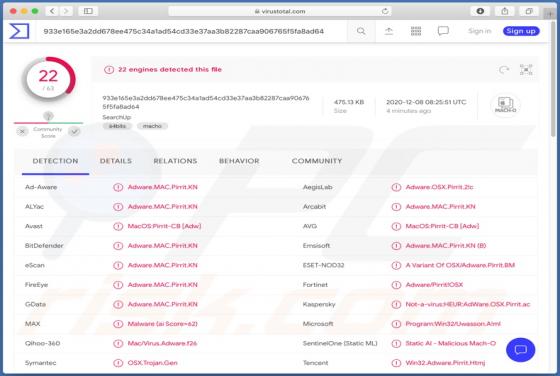The height and width of the screenshot is (376, 560).
Task: Click 'Static AI - Malicious Mach-O' result
Action: pos(450,343)
